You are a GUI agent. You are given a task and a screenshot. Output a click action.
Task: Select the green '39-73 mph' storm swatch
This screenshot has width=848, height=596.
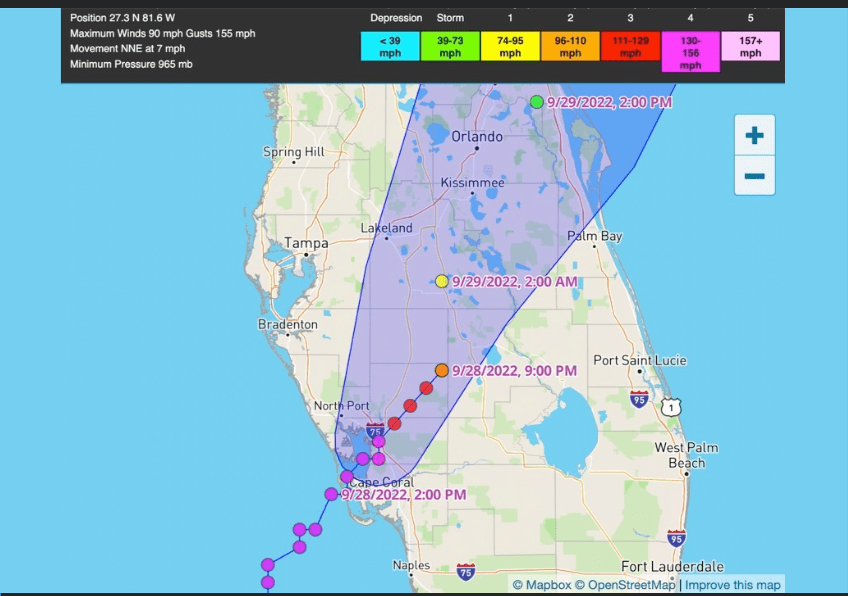(x=450, y=46)
